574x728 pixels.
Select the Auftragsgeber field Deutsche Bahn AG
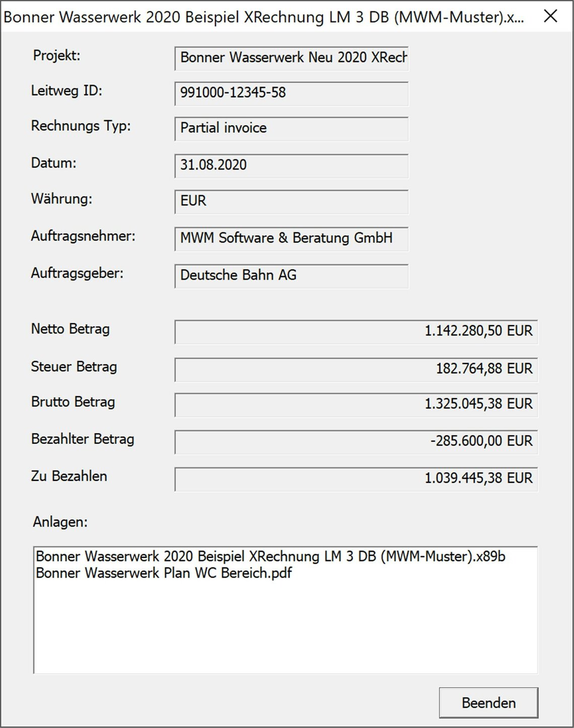click(x=292, y=276)
